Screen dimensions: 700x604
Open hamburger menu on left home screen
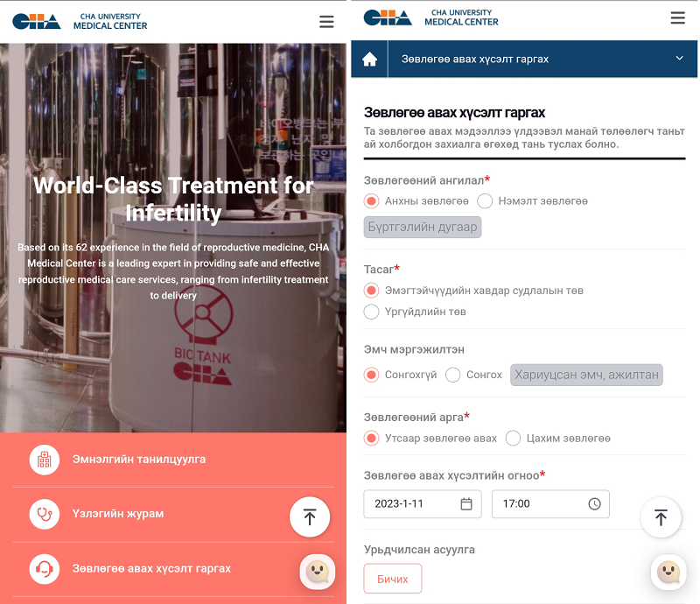(326, 22)
